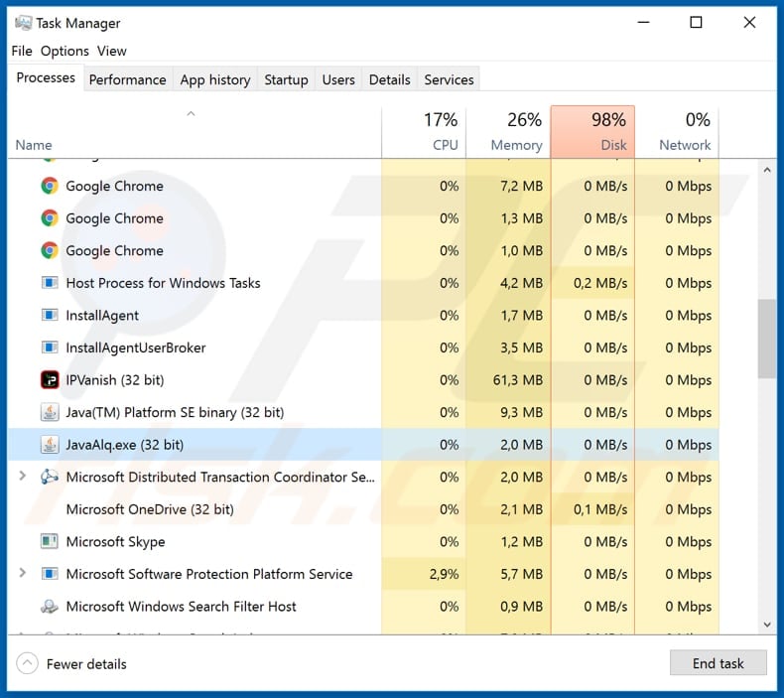The width and height of the screenshot is (784, 698).
Task: Close the Task Manager window
Action: point(749,23)
